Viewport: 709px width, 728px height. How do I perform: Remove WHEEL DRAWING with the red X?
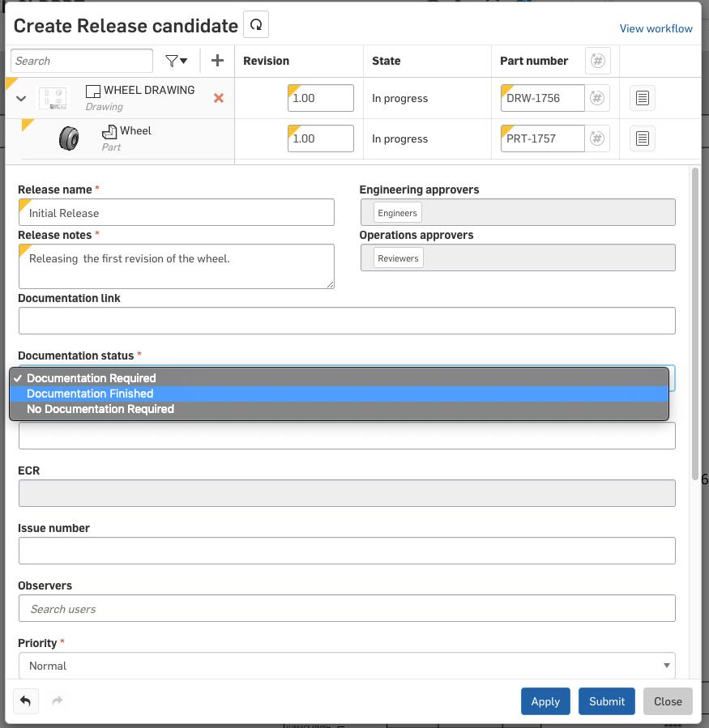(218, 98)
